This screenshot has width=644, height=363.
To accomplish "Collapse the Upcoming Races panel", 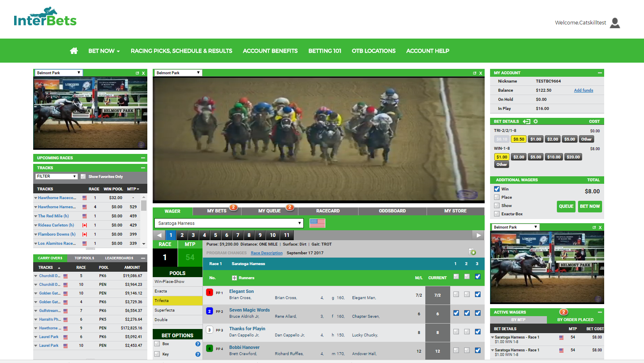I will pos(143,158).
